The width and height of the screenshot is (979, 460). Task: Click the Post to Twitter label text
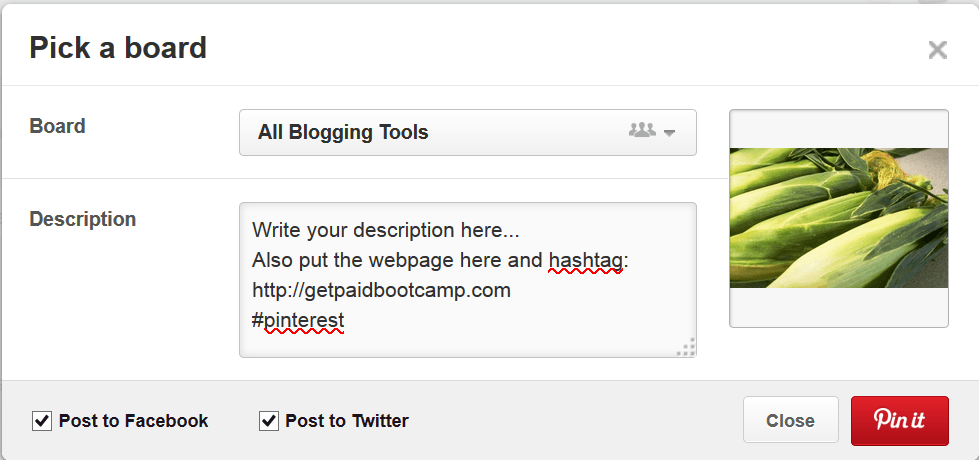(347, 421)
